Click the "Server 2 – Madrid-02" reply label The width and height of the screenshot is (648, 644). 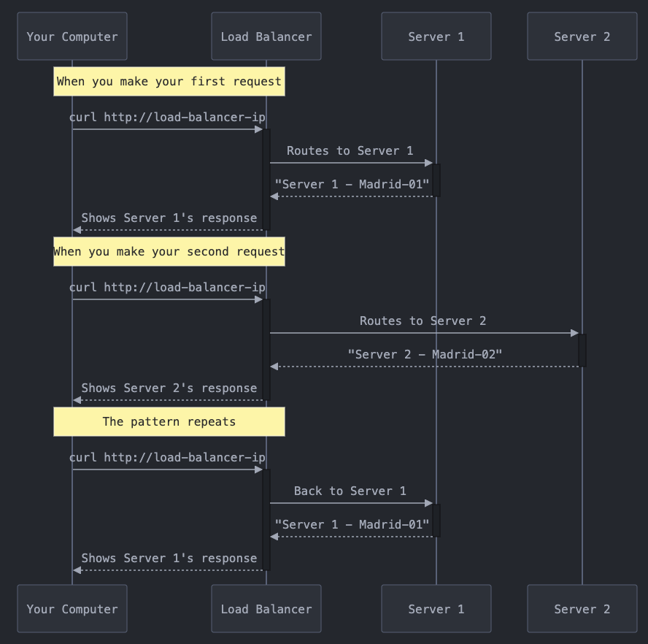click(425, 354)
